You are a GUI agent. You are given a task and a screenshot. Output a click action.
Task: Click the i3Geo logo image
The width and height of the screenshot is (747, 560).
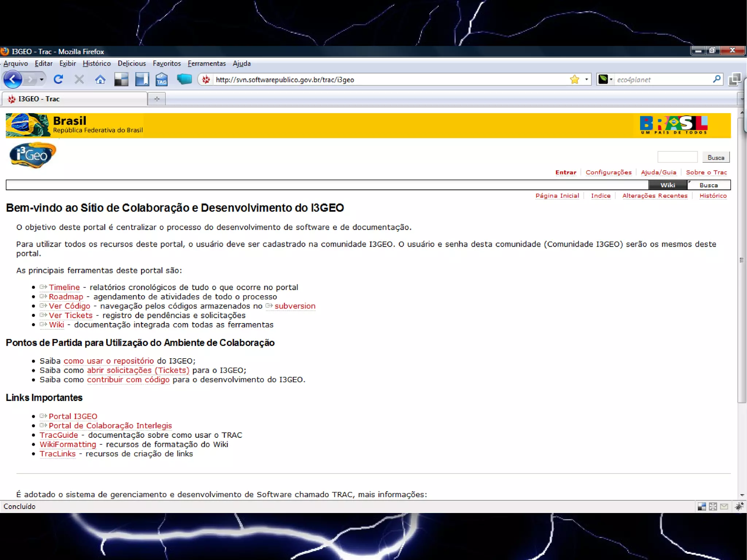pos(33,155)
